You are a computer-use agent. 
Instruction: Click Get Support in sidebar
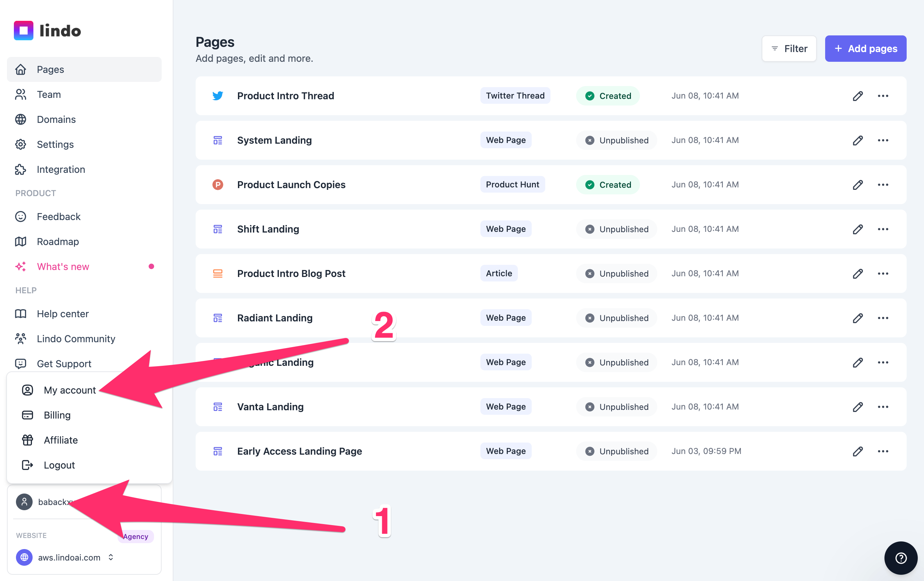coord(84,364)
